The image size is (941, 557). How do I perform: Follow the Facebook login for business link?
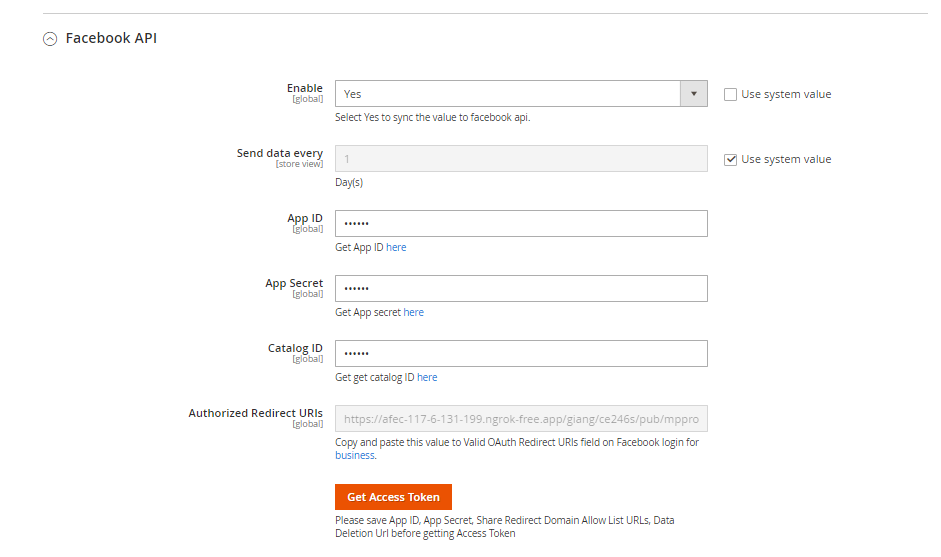coord(354,455)
